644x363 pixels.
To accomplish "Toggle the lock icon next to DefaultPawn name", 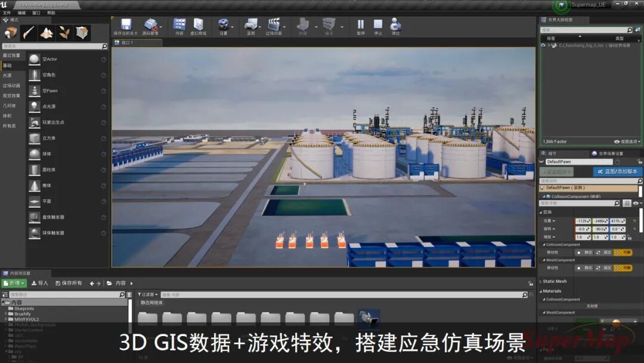I will tap(639, 162).
